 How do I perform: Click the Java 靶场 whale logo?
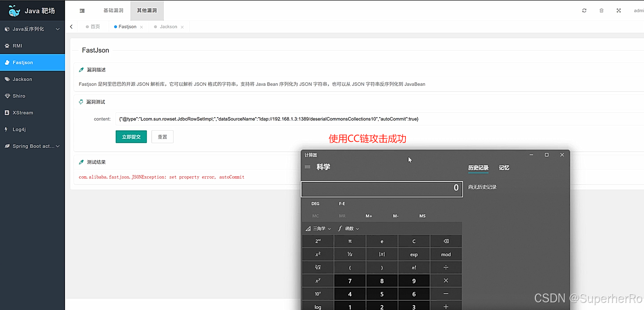point(14,11)
